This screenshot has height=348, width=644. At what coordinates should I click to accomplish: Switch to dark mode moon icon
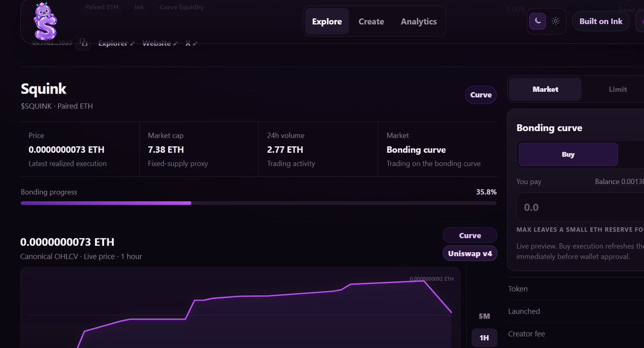coord(537,22)
